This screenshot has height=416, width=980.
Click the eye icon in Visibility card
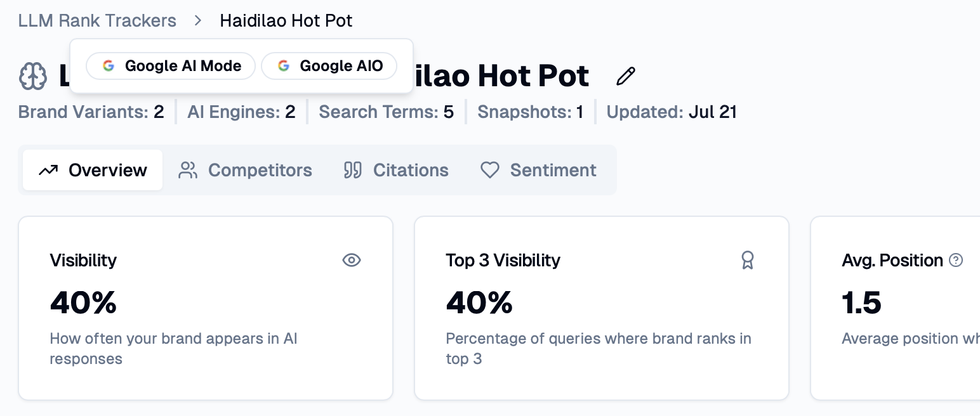352,260
